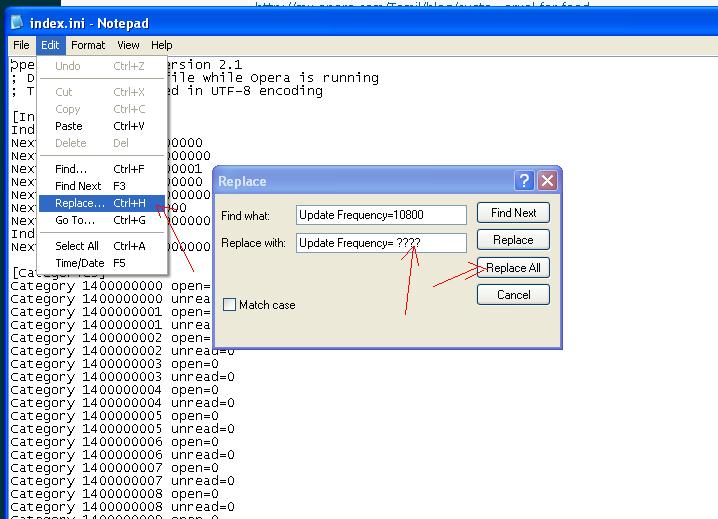Choose Select All in the Edit menu
Viewport: 718px width, 519px height.
(x=101, y=246)
